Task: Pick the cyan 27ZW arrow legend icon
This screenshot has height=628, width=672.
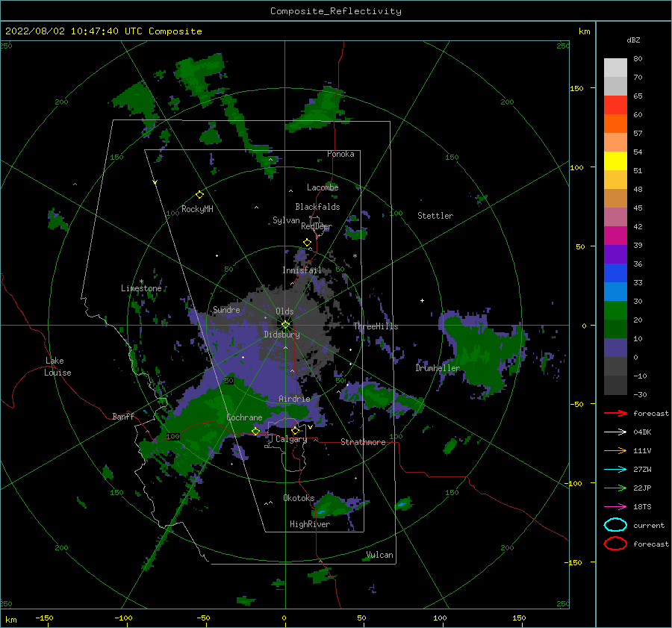Action: pyautogui.click(x=615, y=470)
